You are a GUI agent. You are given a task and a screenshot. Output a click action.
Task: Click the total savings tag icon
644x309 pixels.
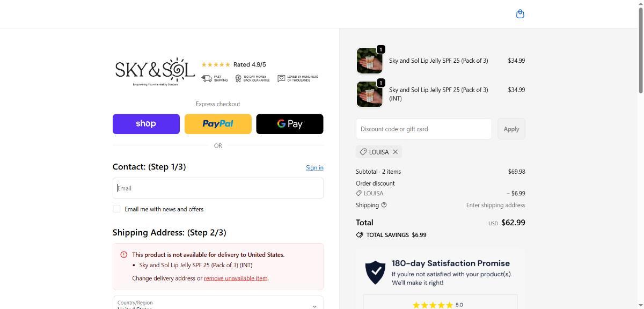[360, 235]
